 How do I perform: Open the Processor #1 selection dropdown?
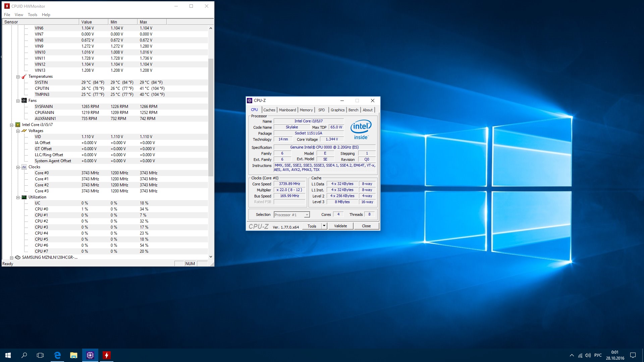pos(307,215)
